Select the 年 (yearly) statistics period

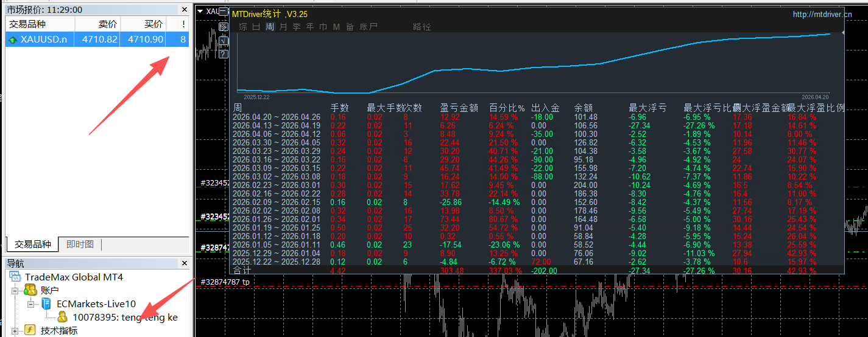[x=309, y=27]
